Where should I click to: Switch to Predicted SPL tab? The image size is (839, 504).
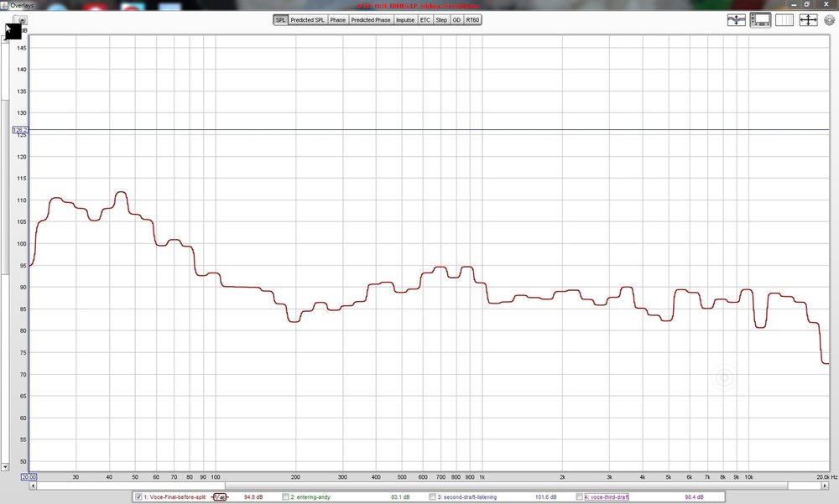[308, 20]
